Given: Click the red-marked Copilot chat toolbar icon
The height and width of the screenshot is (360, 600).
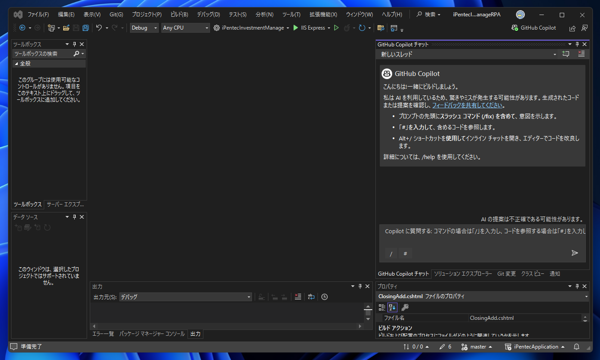Looking at the screenshot, I should click(x=581, y=54).
